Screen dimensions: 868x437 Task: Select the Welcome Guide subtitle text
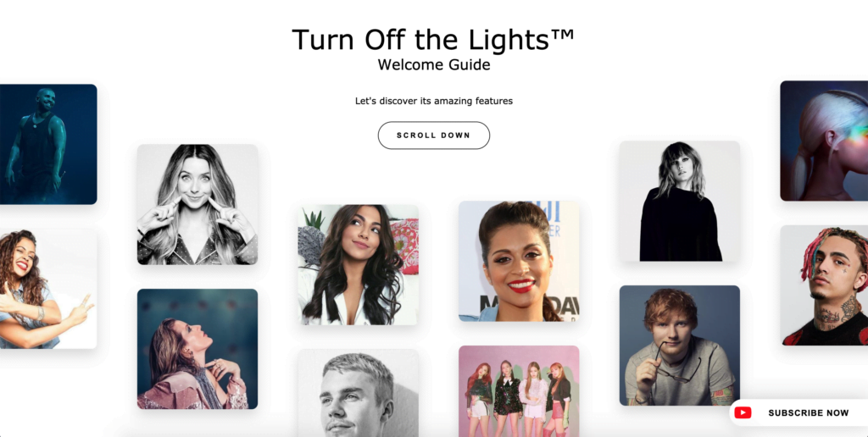point(434,64)
